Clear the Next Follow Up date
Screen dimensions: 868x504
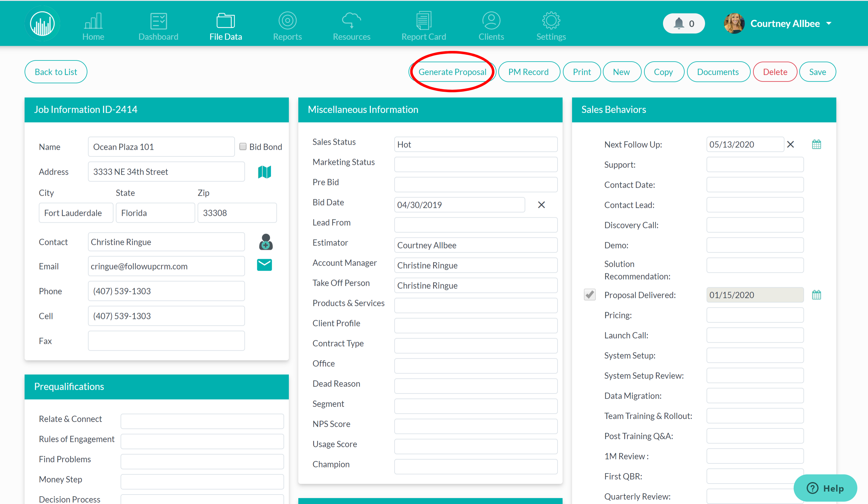pyautogui.click(x=790, y=144)
